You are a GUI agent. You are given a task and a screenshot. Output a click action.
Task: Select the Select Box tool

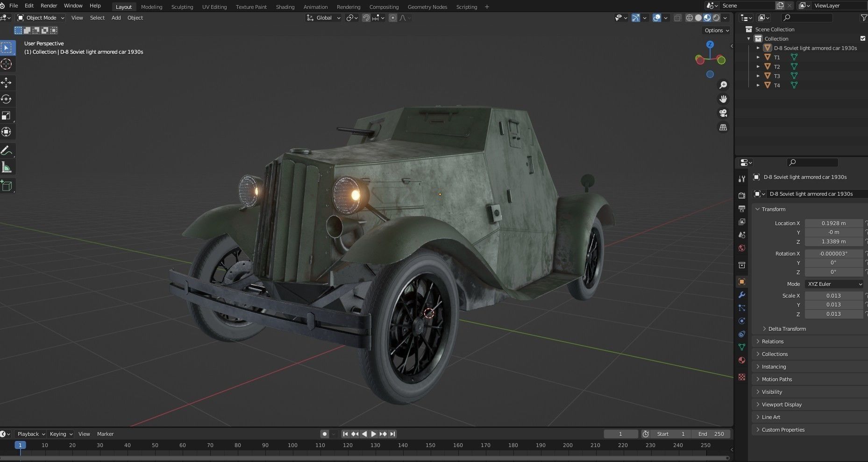7,48
